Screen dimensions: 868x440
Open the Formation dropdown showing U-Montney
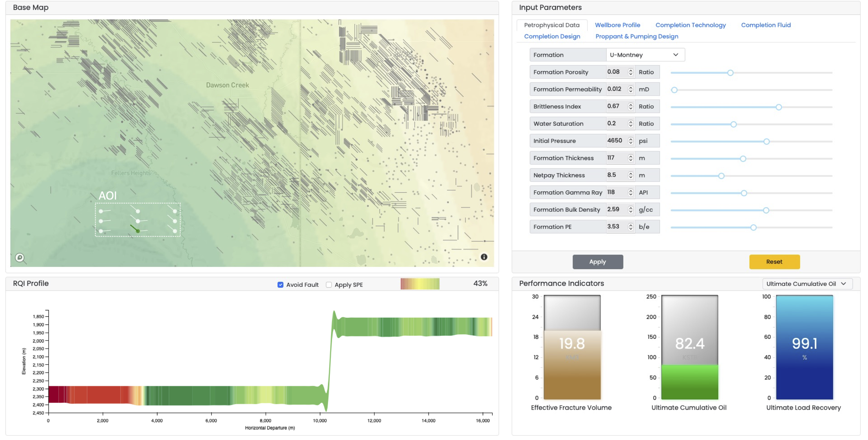pyautogui.click(x=645, y=55)
